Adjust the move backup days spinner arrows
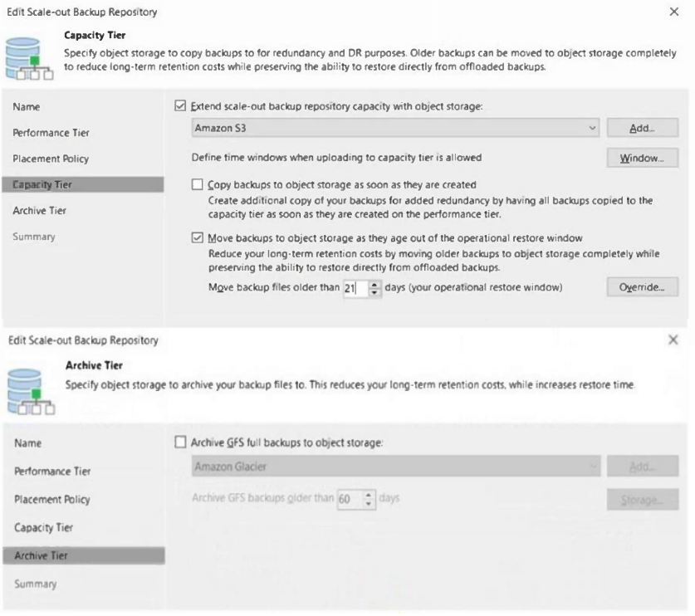The height and width of the screenshot is (616, 695). [x=374, y=288]
